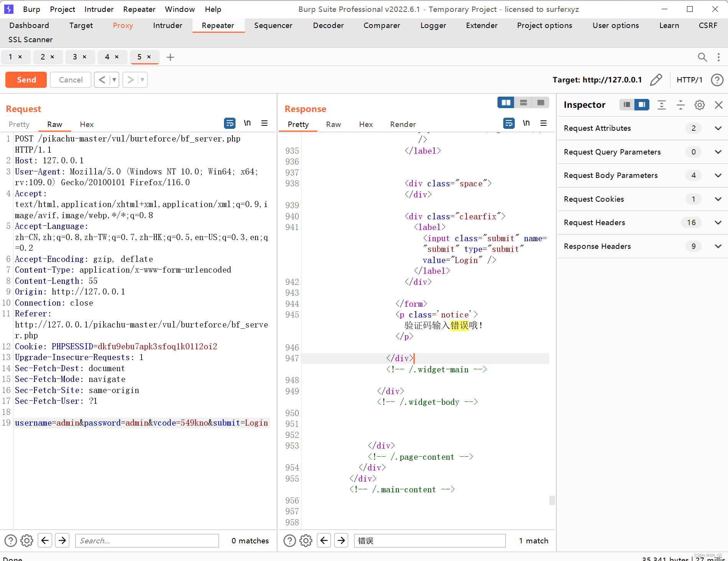The image size is (728, 561).
Task: Open the Intruder menu in menu bar
Action: coord(99,9)
